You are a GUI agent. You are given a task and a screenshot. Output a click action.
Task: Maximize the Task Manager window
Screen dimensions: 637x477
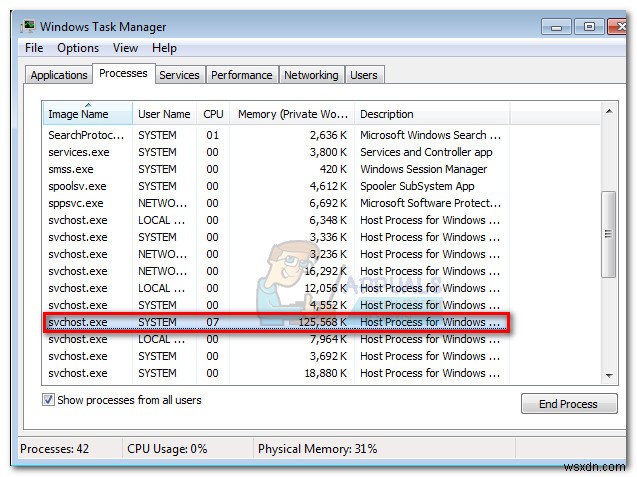(x=589, y=27)
